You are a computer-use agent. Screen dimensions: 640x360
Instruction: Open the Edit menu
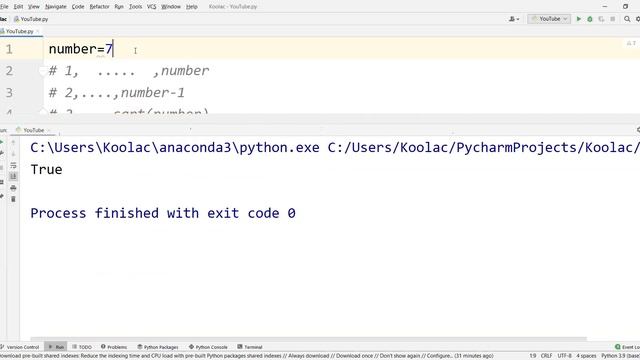pos(18,7)
